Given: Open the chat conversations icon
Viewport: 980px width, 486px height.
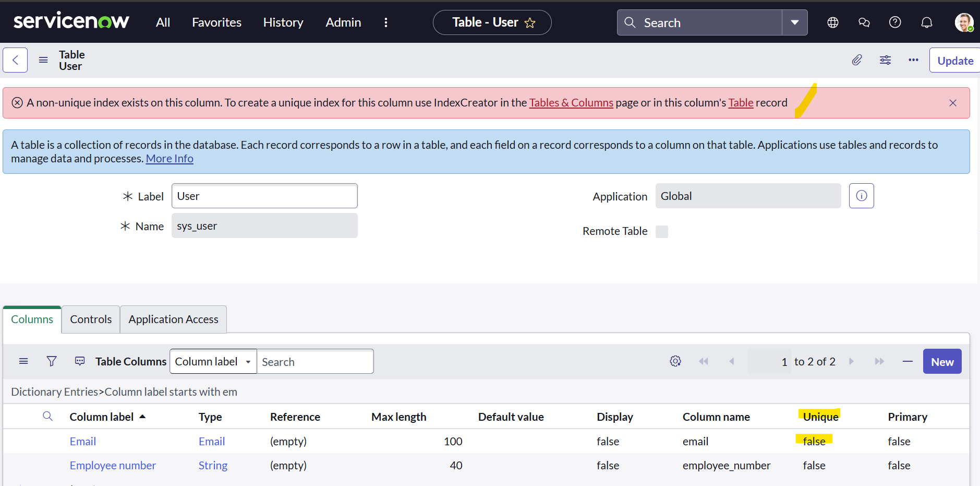Looking at the screenshot, I should point(864,22).
